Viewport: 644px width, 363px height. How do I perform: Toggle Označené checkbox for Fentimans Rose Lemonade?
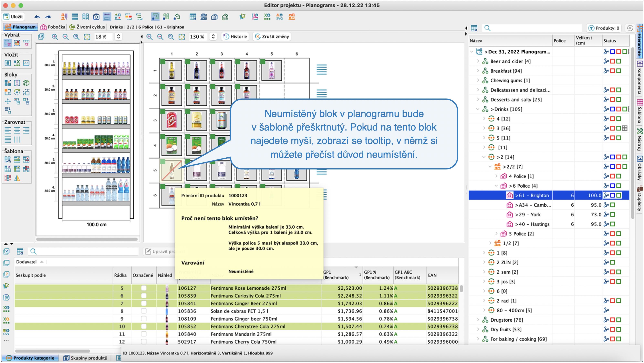[x=144, y=288]
